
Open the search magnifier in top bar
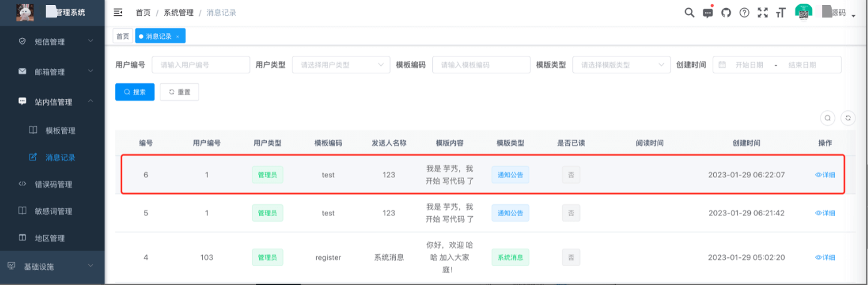coord(689,13)
